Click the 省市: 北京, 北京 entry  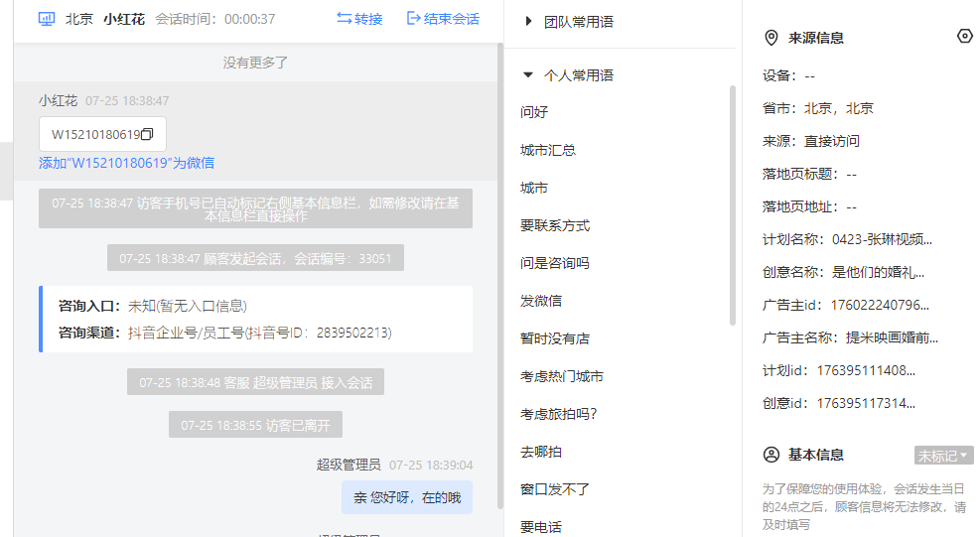817,109
